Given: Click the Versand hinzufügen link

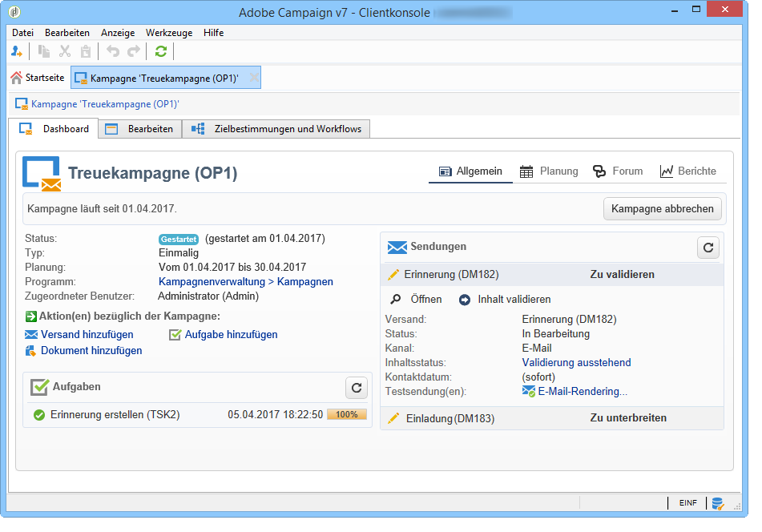Looking at the screenshot, I should click(x=87, y=334).
